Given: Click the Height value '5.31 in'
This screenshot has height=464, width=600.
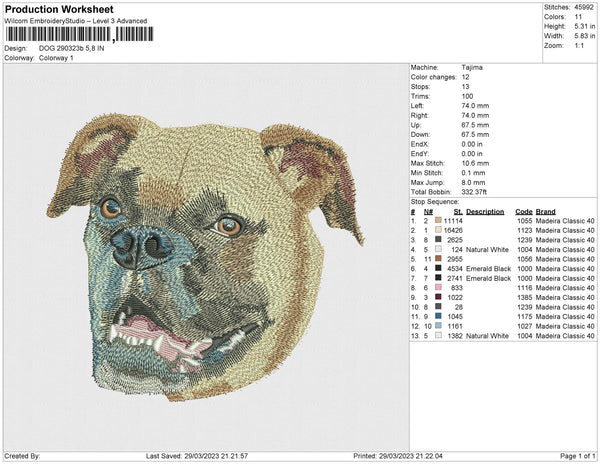Looking at the screenshot, I should [x=585, y=26].
